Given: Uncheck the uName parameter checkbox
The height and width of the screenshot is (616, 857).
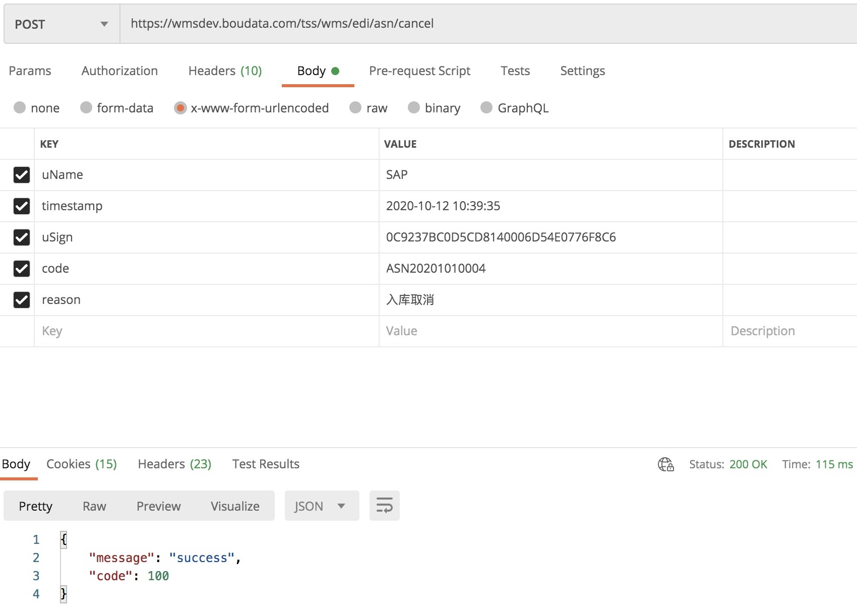Looking at the screenshot, I should click(x=22, y=175).
